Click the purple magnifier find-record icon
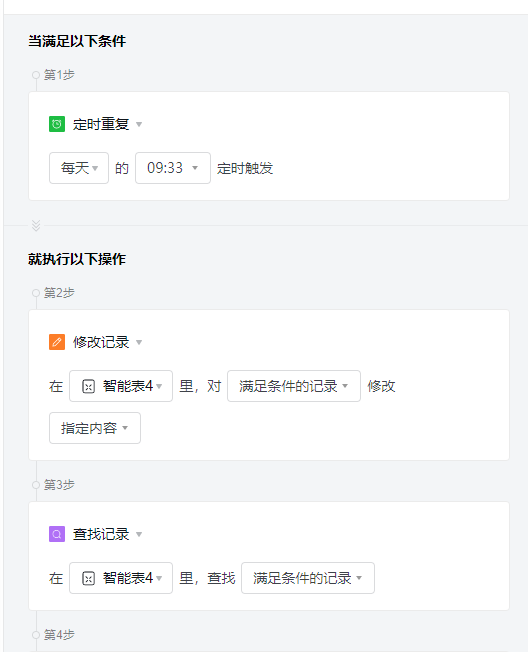 pyautogui.click(x=57, y=534)
